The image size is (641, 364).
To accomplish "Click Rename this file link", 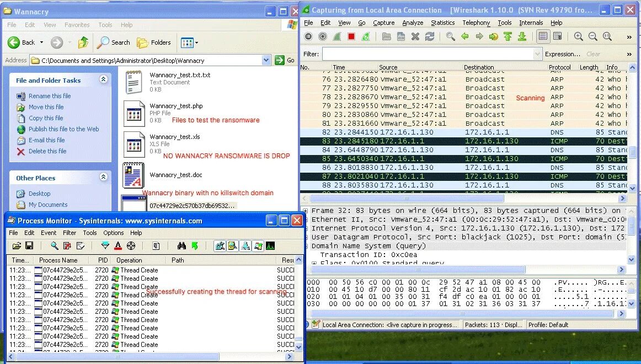I will [50, 96].
